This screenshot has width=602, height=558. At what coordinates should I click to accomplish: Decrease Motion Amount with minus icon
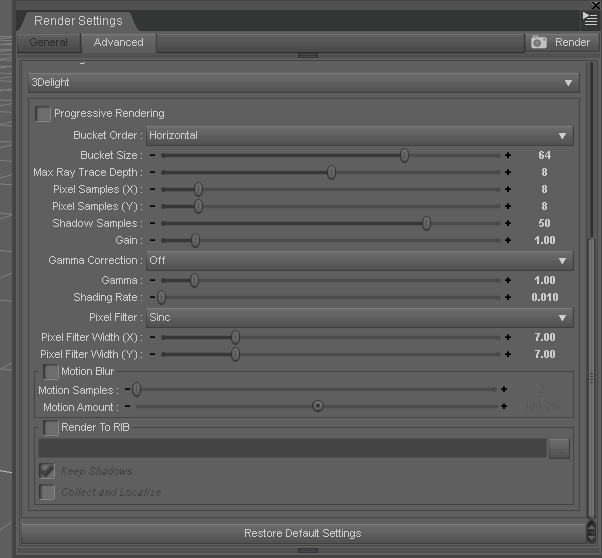(127, 406)
